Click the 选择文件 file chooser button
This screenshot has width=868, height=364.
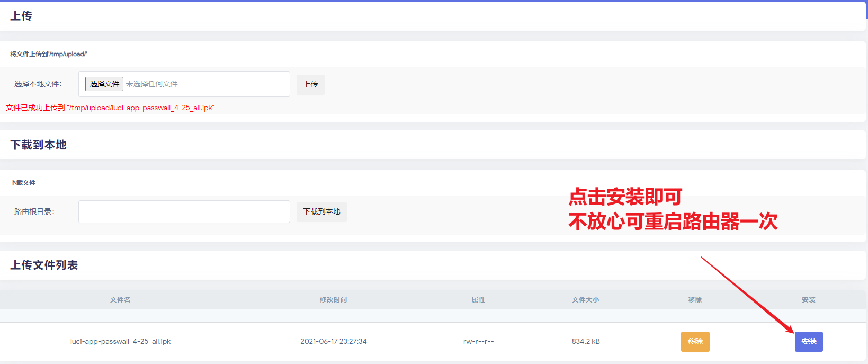point(104,84)
